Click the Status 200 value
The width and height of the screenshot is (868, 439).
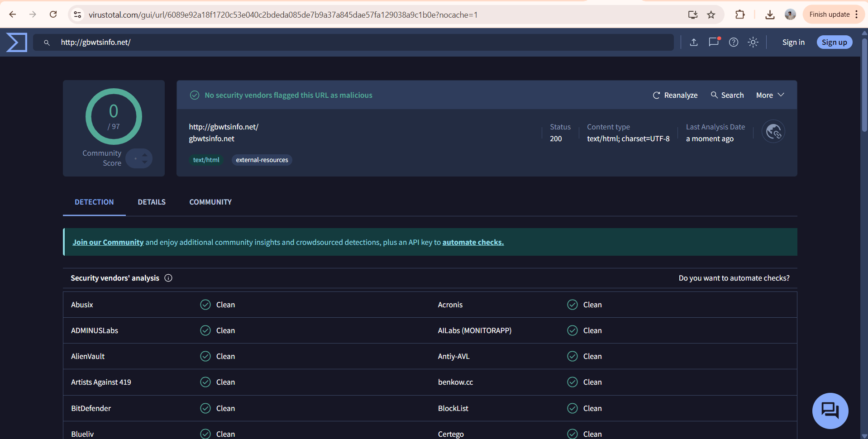point(556,138)
